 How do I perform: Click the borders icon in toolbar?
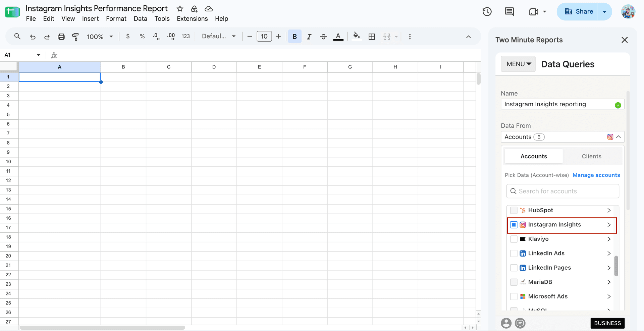(372, 37)
